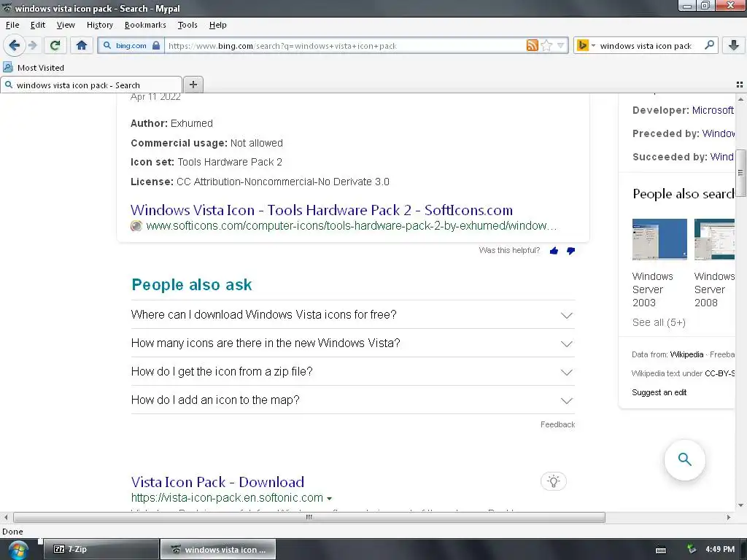Open the Windows Server 2008 thumbnail

[x=714, y=239]
